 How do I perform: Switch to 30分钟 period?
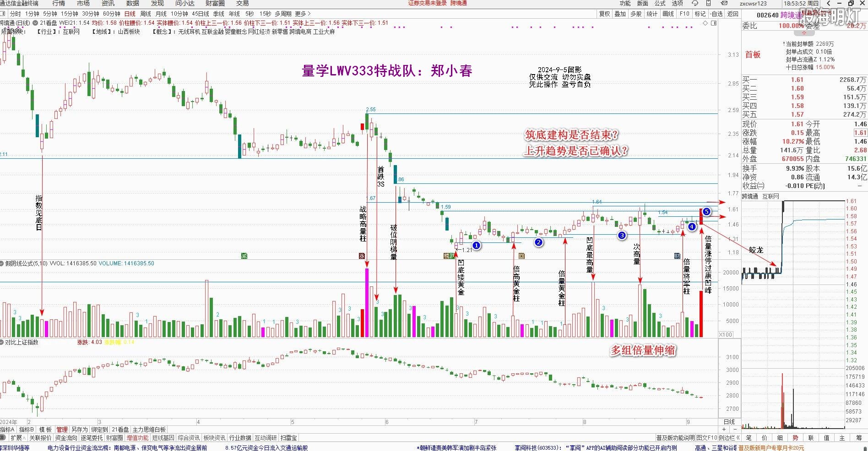[x=91, y=14]
